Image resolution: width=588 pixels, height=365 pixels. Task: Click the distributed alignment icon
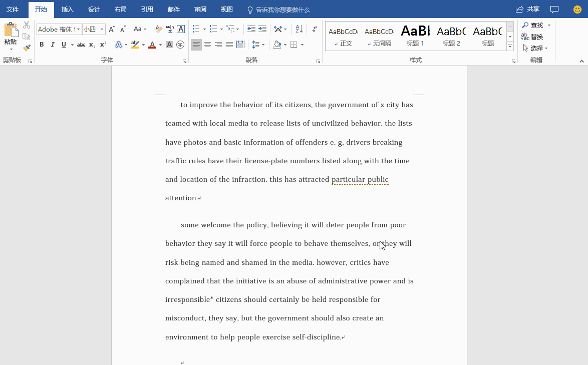[240, 45]
